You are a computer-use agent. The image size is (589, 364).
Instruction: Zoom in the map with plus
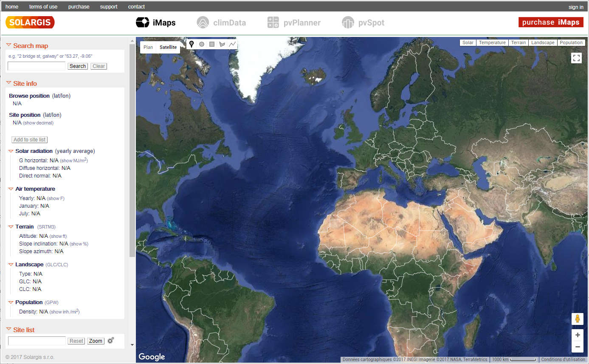[x=577, y=335]
